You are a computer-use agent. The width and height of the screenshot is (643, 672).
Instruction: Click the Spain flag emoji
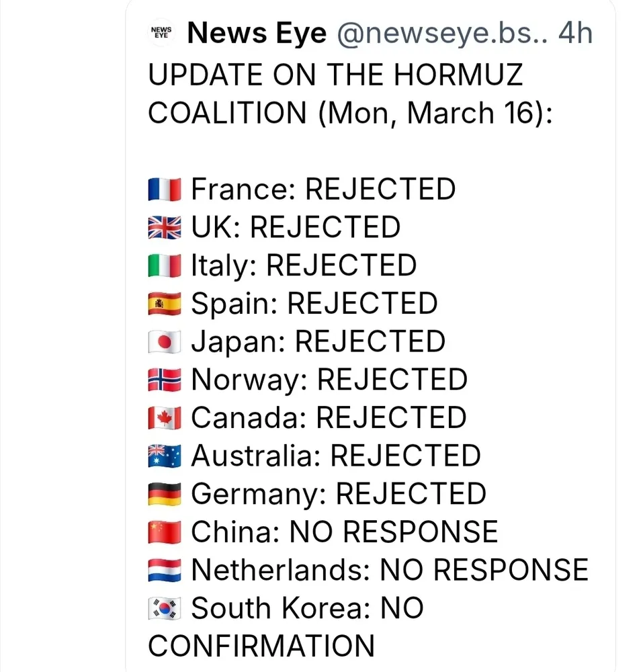tap(165, 304)
